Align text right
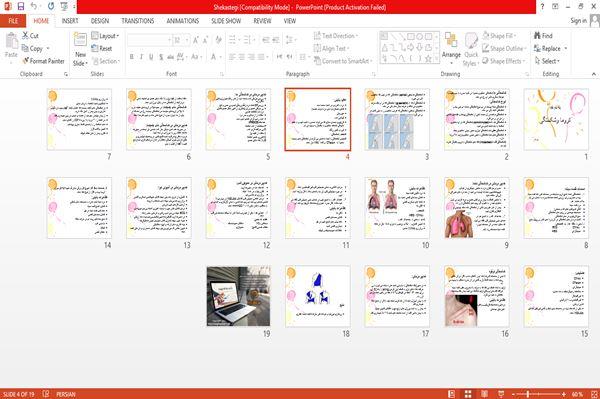The height and width of the screenshot is (399, 600). point(251,57)
